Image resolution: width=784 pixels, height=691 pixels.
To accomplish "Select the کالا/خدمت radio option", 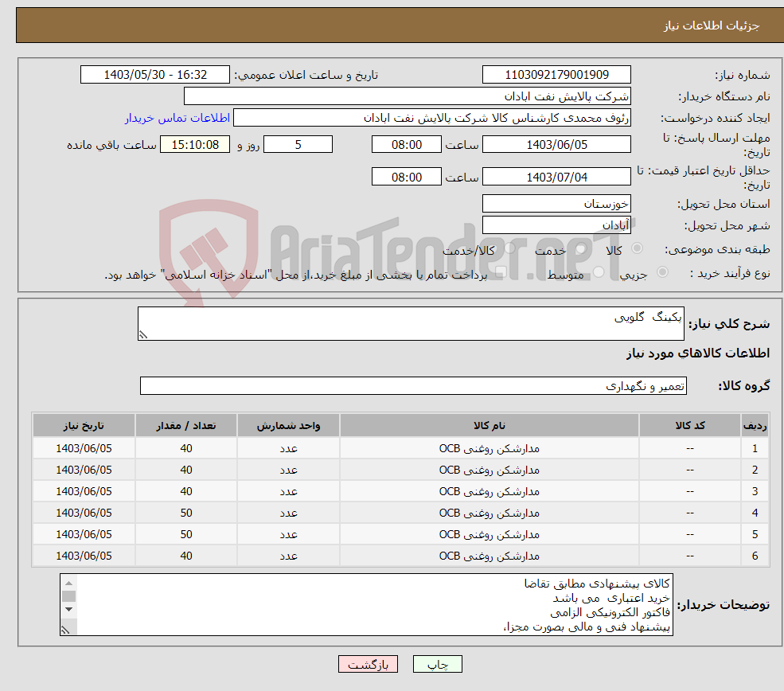I will [509, 248].
